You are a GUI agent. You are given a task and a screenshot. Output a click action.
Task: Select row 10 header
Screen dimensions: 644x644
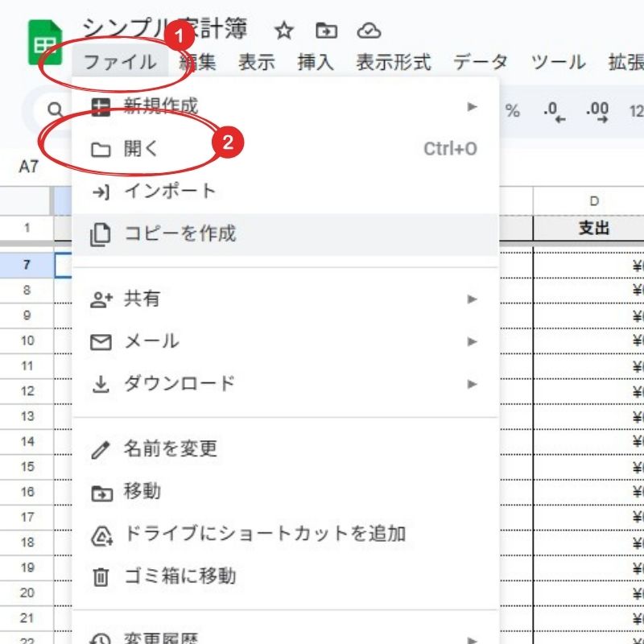point(27,341)
